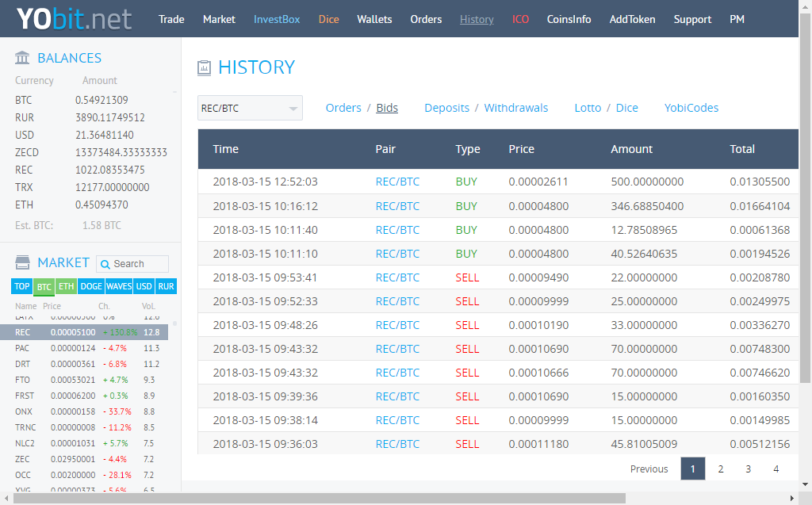This screenshot has width=812, height=505.
Task: Go to the Market menu
Action: pos(219,19)
